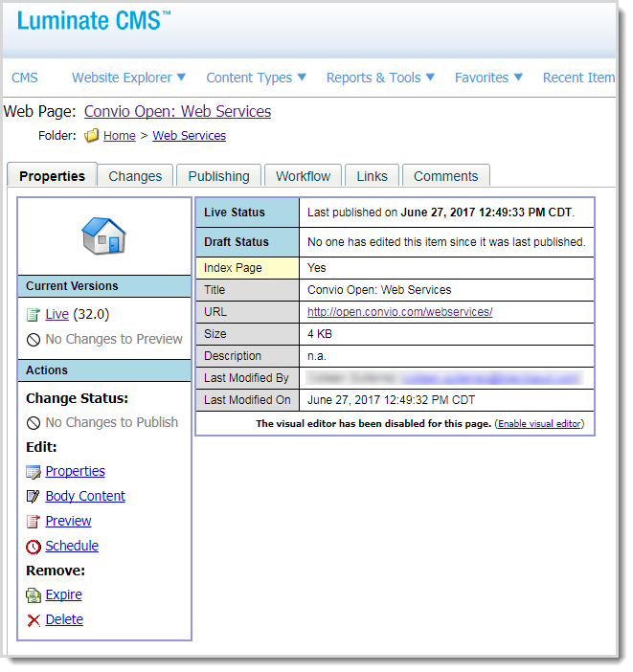Switch to the Workflow tab

tap(303, 176)
